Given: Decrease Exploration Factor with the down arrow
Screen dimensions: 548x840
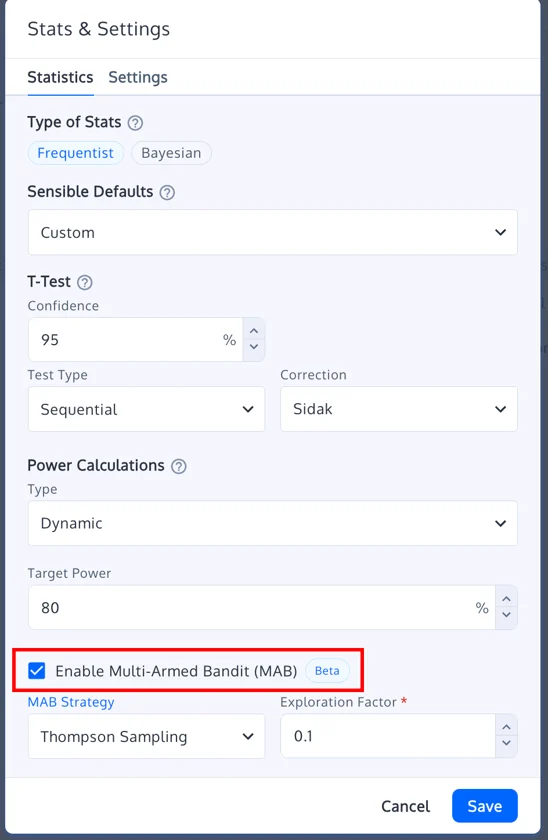Looking at the screenshot, I should 506,744.
